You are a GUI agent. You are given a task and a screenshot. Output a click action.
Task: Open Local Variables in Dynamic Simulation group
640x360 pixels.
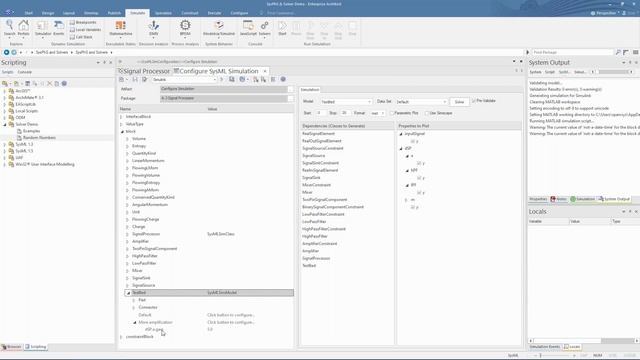[85, 30]
